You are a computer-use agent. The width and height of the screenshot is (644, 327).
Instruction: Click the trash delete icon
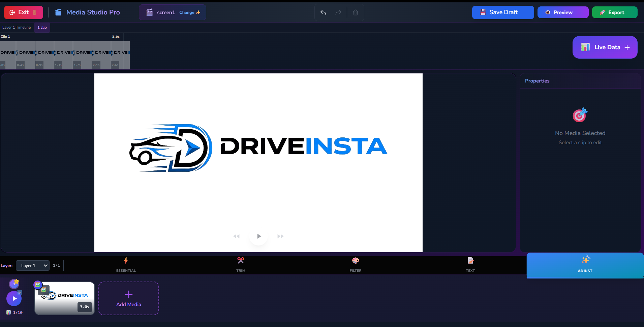coord(355,12)
